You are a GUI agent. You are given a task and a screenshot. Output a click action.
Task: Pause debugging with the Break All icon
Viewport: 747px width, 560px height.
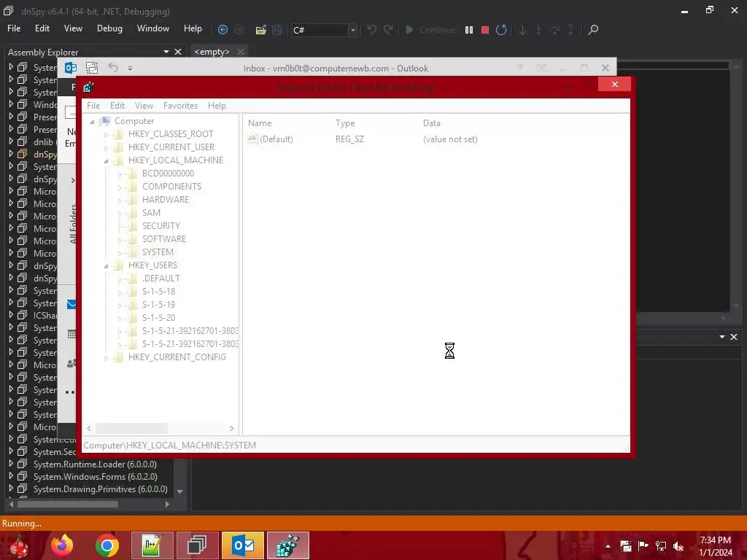(469, 29)
